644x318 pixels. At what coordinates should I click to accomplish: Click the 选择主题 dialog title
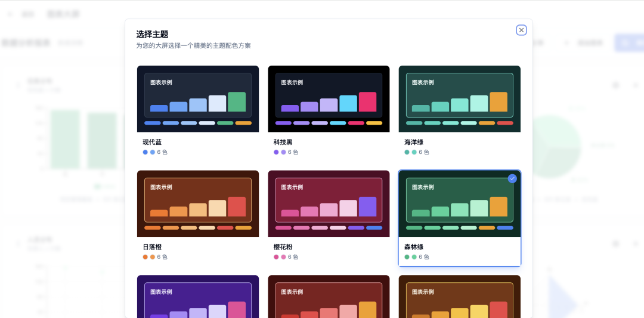(x=153, y=35)
